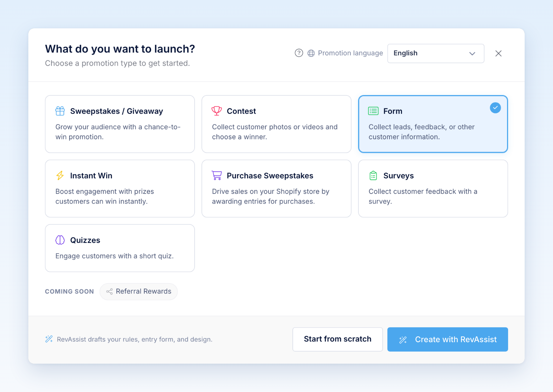Click 'Grow your audience with a chance-to-win' description
553x392 pixels.
click(118, 132)
